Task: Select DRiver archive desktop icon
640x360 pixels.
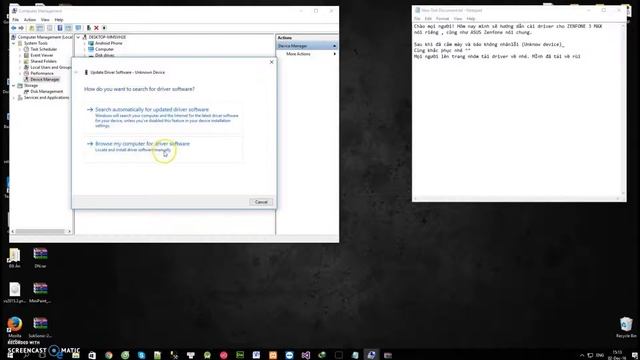Action: (40, 258)
